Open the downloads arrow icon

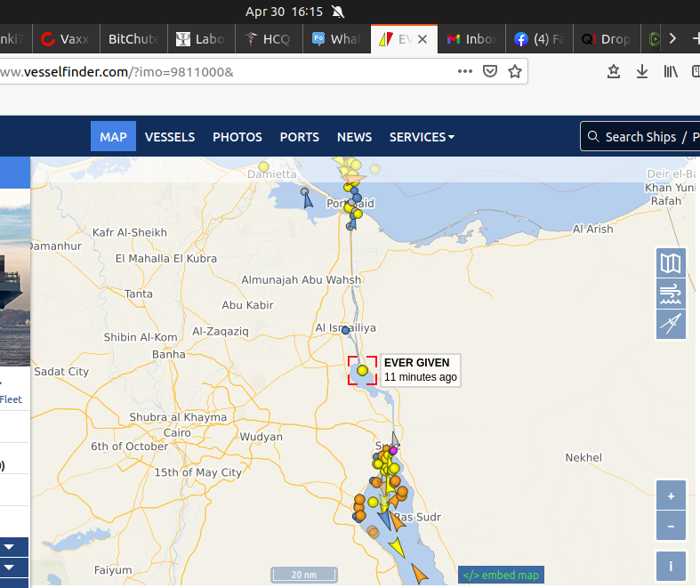coord(642,71)
